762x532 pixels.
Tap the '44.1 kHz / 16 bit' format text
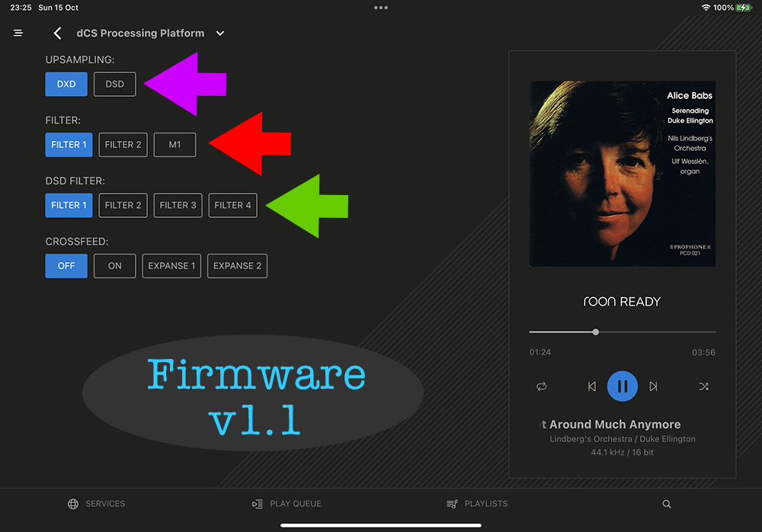[622, 452]
